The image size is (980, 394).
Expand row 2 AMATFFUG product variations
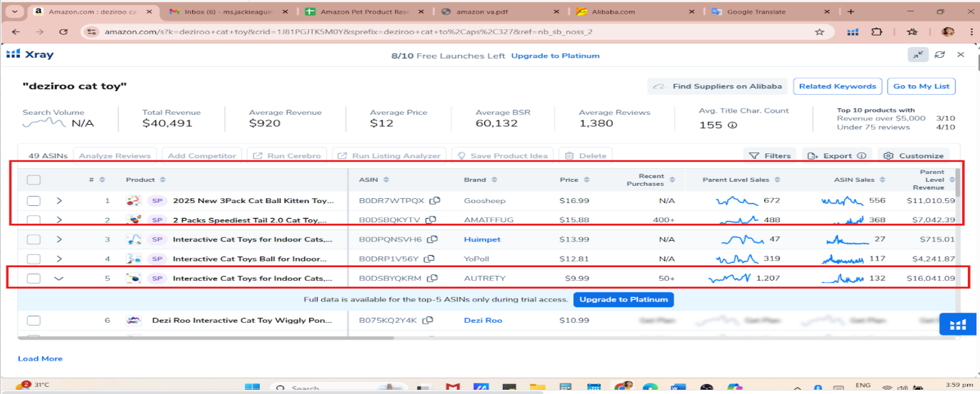click(59, 219)
